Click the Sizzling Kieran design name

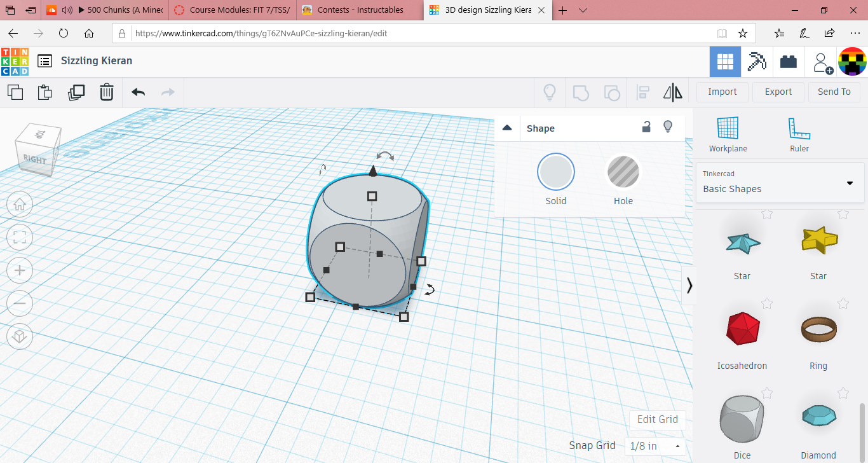click(97, 60)
